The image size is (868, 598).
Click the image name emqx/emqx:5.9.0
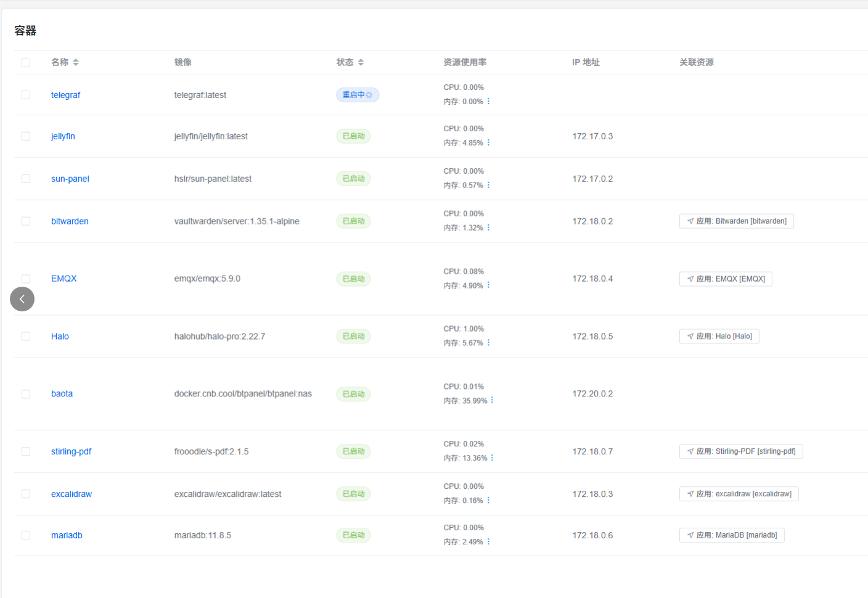click(x=207, y=279)
